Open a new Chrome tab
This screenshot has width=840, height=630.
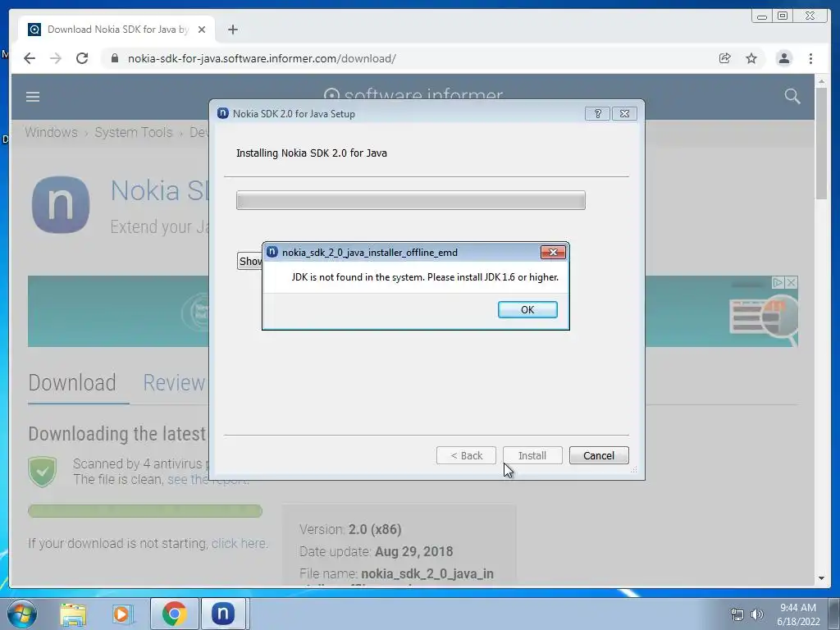[x=232, y=30]
